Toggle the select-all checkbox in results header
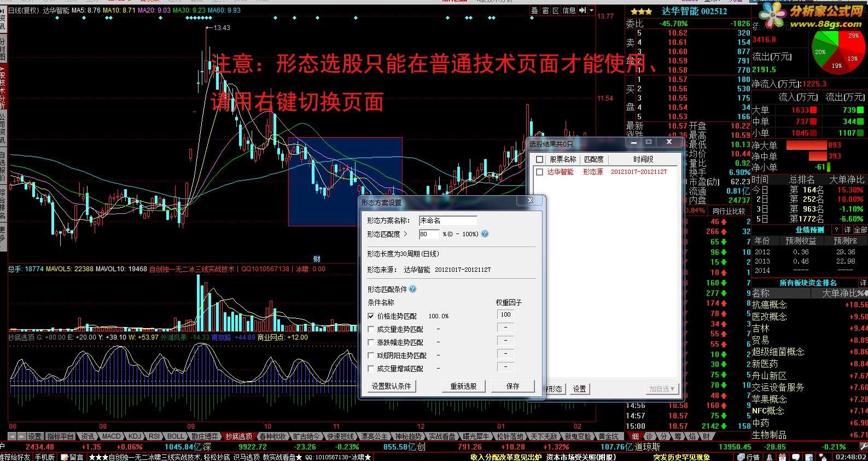 [540, 159]
